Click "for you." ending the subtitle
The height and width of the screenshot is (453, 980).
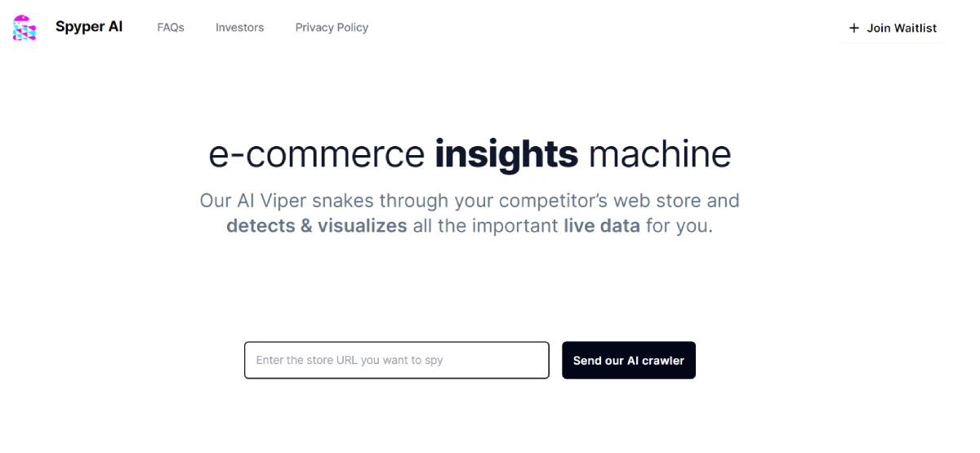click(x=679, y=225)
